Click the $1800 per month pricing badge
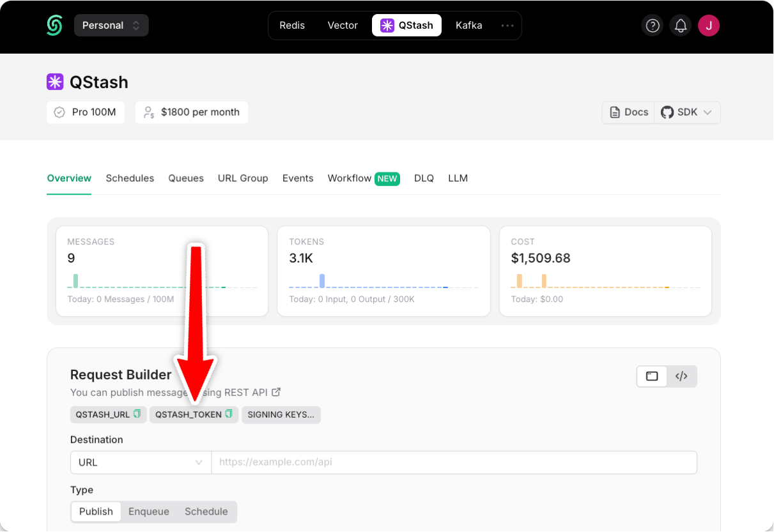774x532 pixels. point(192,112)
